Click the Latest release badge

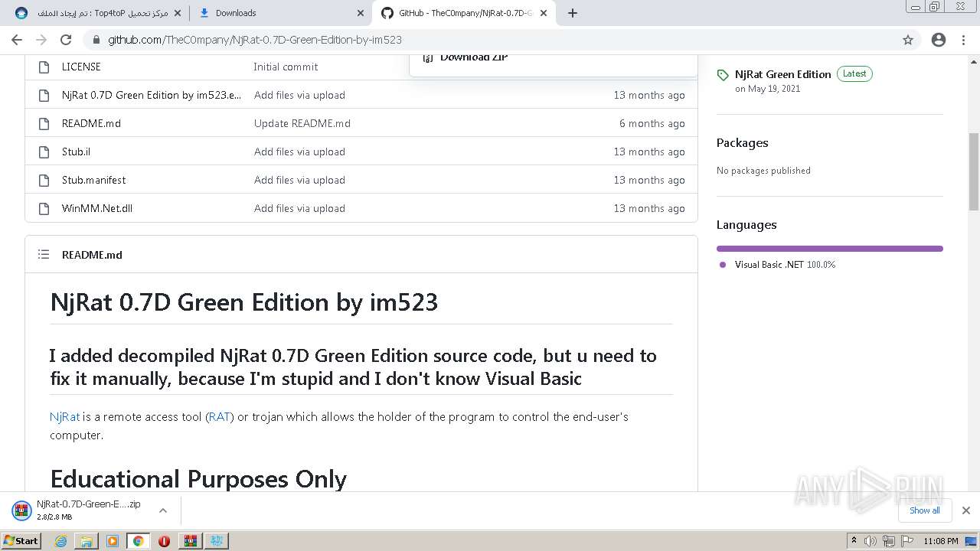854,74
